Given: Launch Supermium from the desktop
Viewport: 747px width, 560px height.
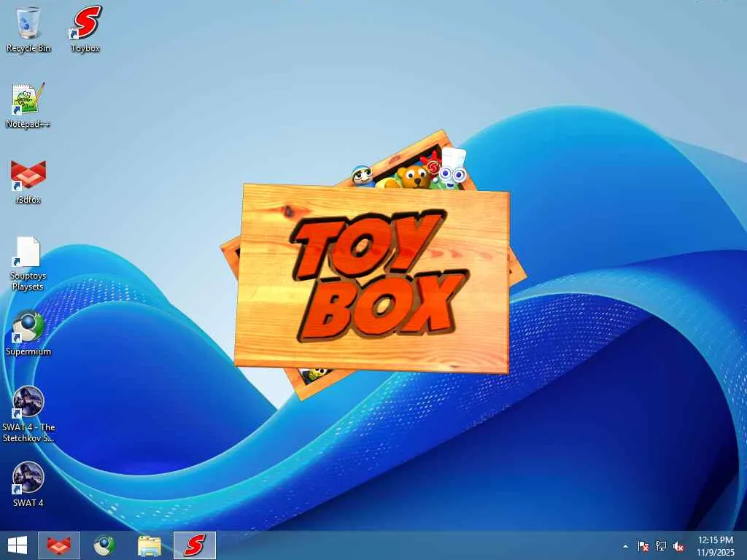Looking at the screenshot, I should pos(28,332).
